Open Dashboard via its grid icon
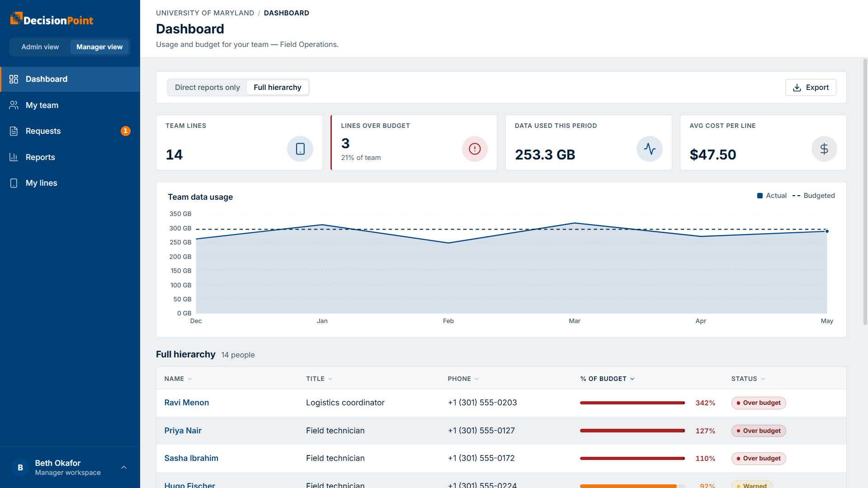This screenshot has height=488, width=868. pos(14,79)
